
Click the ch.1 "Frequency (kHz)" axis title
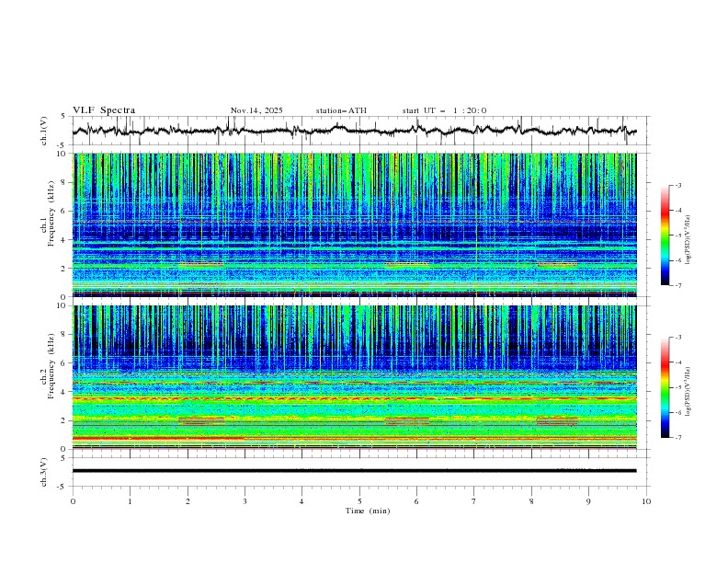(x=51, y=212)
